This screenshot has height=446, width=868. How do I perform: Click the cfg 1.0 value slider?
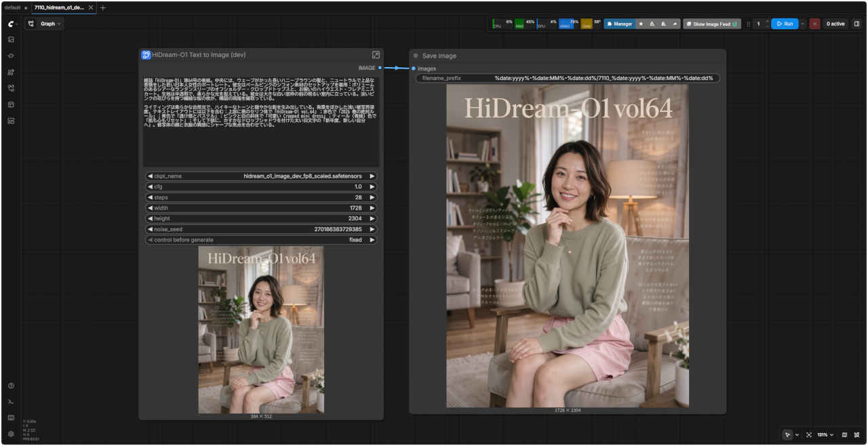point(261,186)
